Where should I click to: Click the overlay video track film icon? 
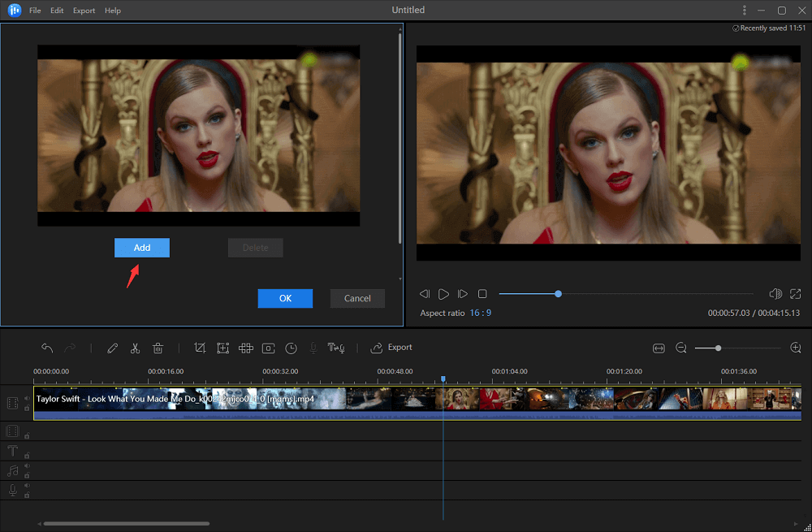click(13, 431)
